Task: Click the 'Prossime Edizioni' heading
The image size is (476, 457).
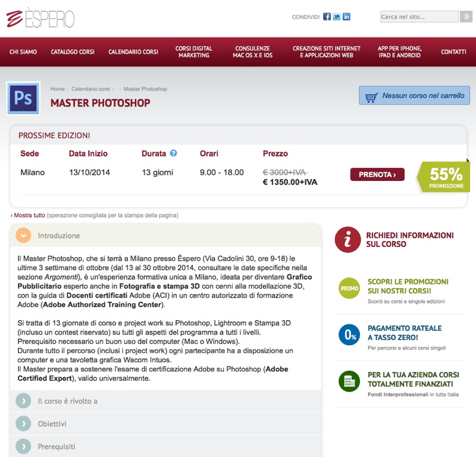Action: click(54, 136)
